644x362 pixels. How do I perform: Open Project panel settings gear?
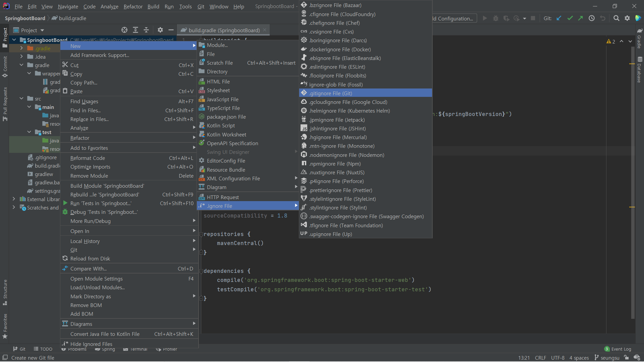click(x=160, y=30)
